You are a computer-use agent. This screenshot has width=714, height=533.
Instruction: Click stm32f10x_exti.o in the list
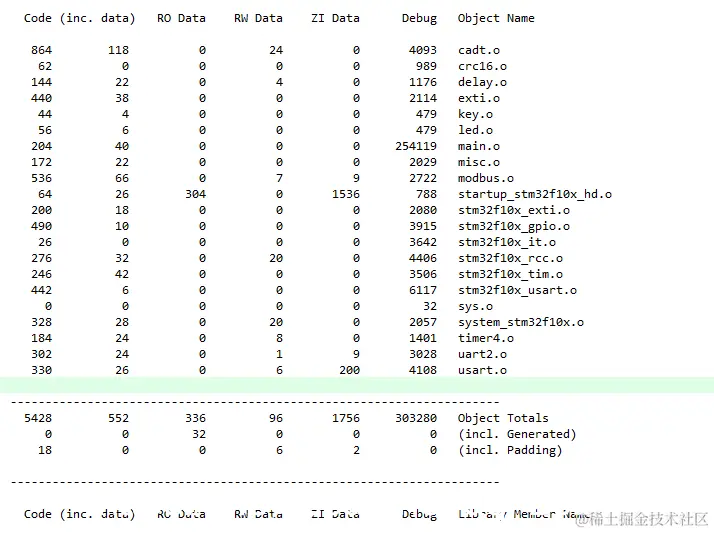pyautogui.click(x=514, y=210)
